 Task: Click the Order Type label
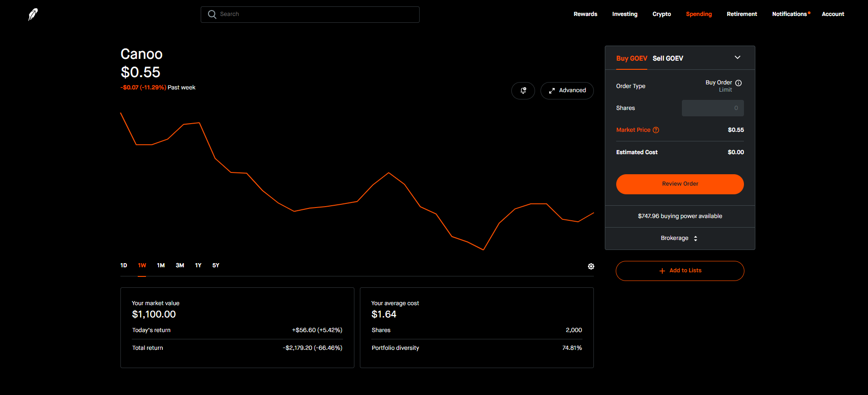630,86
